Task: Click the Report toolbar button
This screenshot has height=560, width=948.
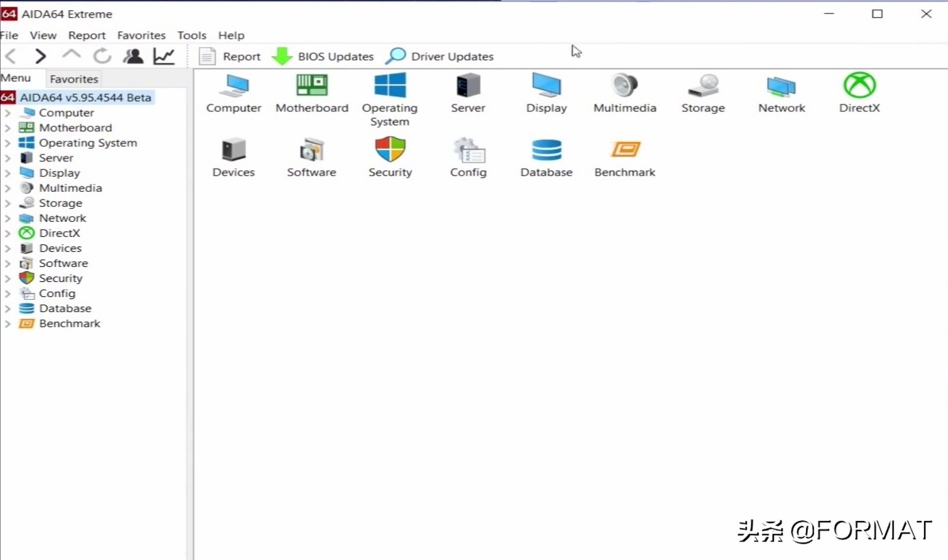Action: [x=230, y=57]
